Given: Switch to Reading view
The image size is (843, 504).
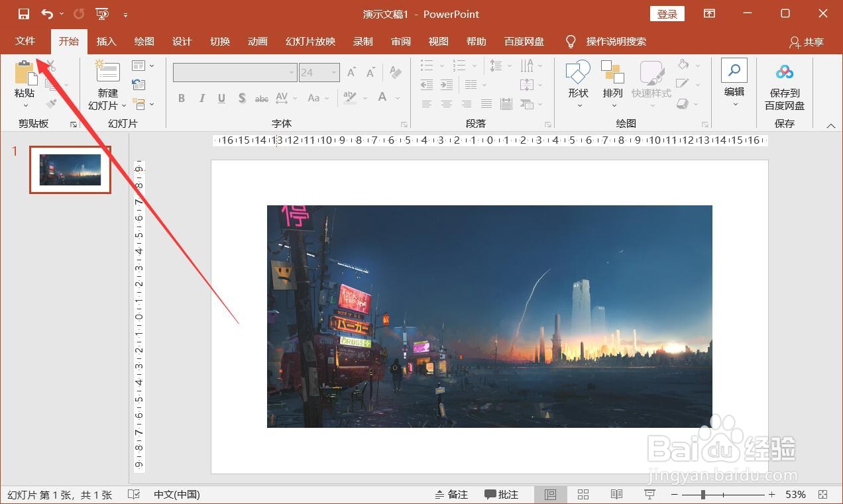Looking at the screenshot, I should point(616,495).
